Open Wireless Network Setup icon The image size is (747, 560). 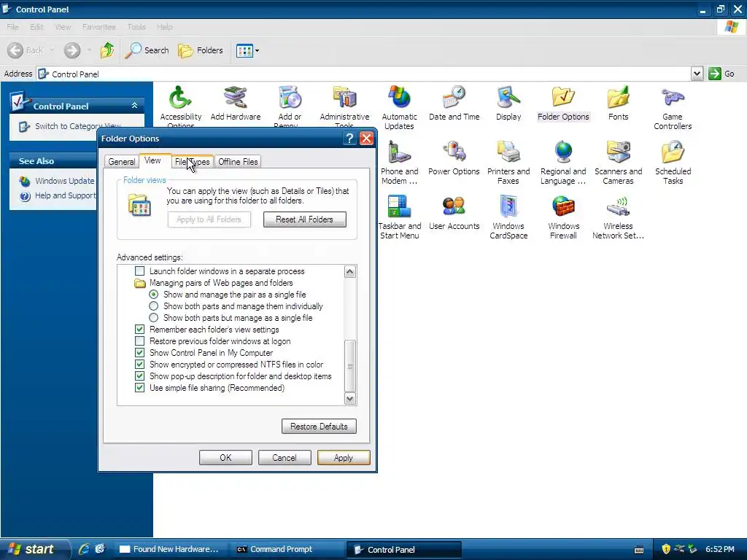click(618, 208)
